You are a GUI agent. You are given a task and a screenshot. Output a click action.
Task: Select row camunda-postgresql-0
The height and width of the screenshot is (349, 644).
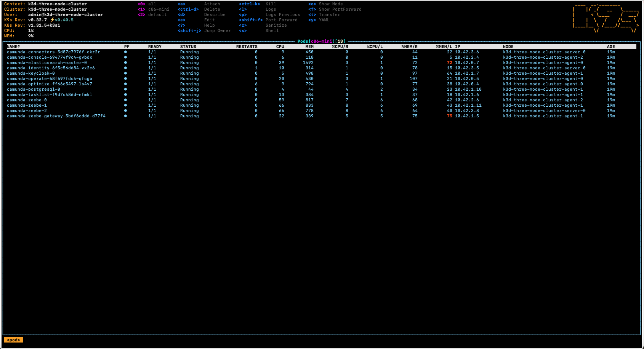pos(321,89)
